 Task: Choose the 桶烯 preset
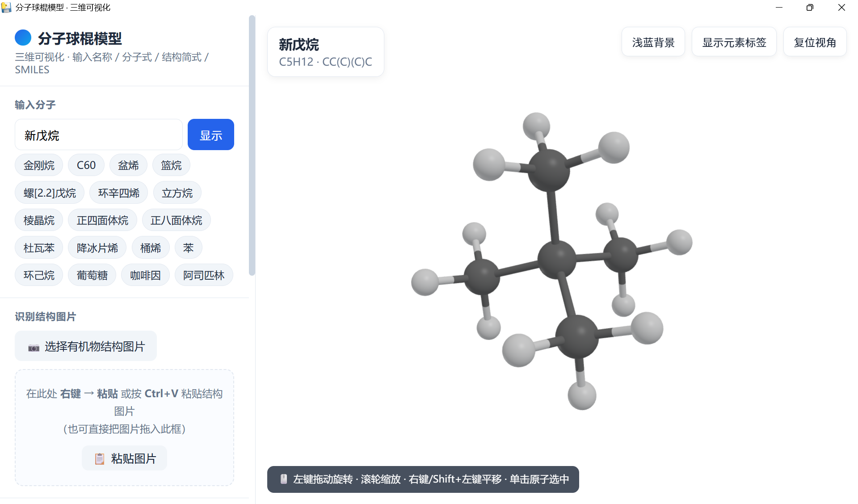click(151, 248)
